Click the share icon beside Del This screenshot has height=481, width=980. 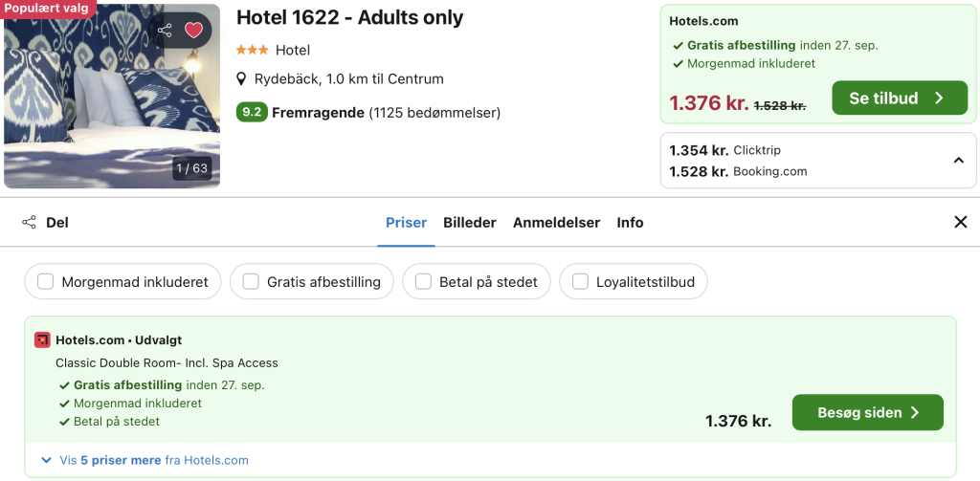tap(29, 223)
